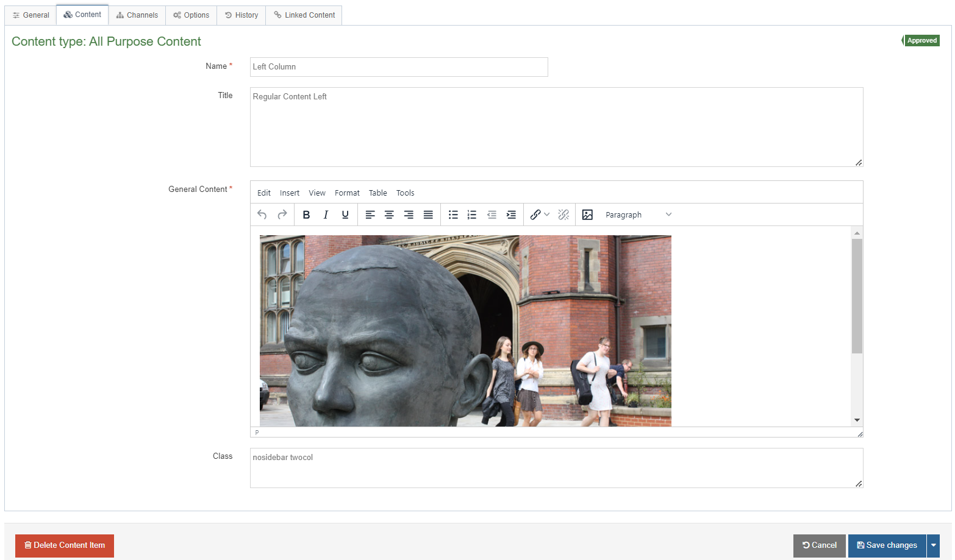This screenshot has height=560, width=955.
Task: Open the Insert menu in editor
Action: point(289,193)
